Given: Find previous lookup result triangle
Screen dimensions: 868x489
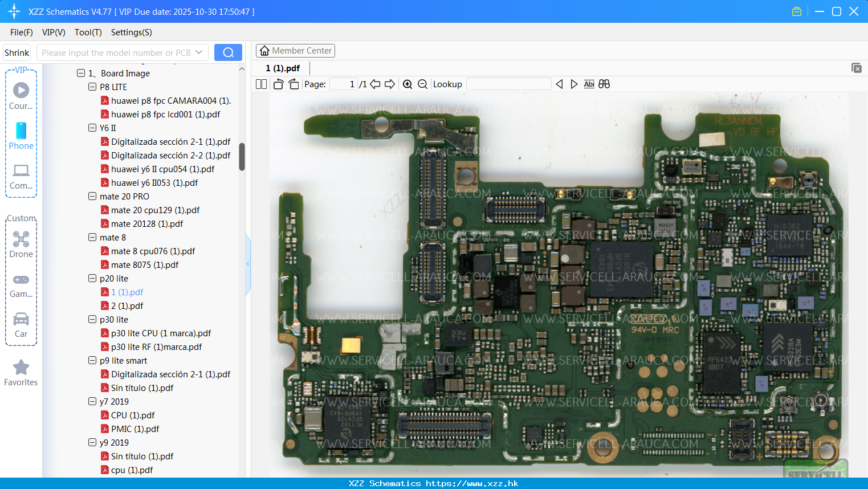Looking at the screenshot, I should 559,84.
